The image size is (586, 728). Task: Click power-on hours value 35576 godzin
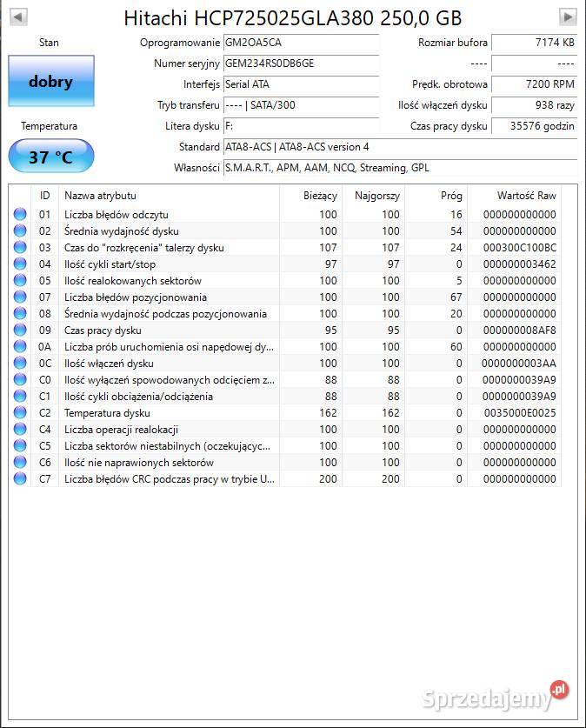point(534,126)
